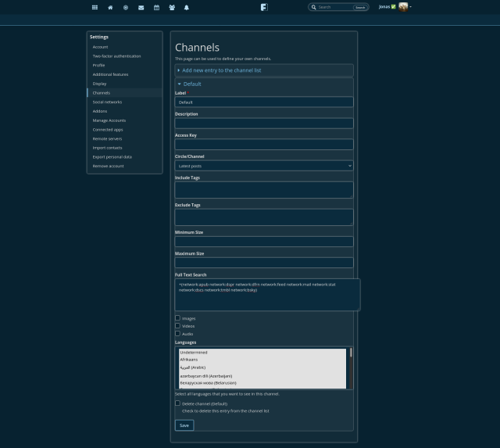This screenshot has height=448, width=500.
Task: Open the calendar icon in top bar
Action: coord(156,7)
